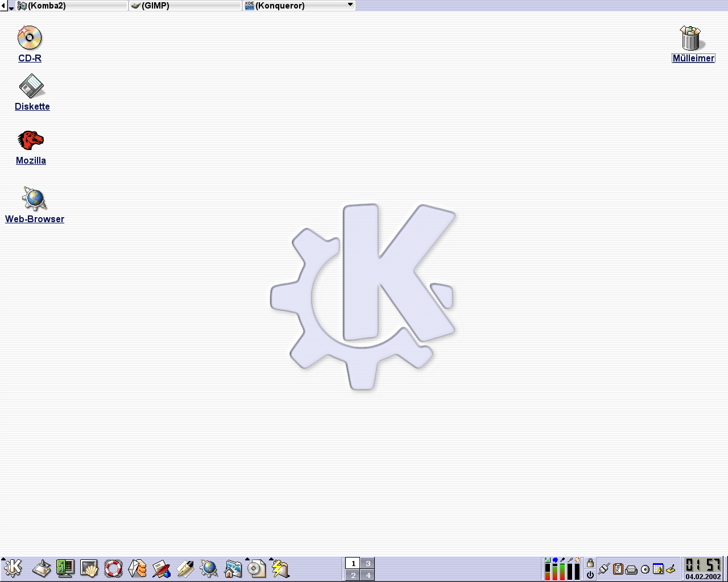The width and height of the screenshot is (728, 582).
Task: Click the CD disc tray icon
Action: coord(645,569)
